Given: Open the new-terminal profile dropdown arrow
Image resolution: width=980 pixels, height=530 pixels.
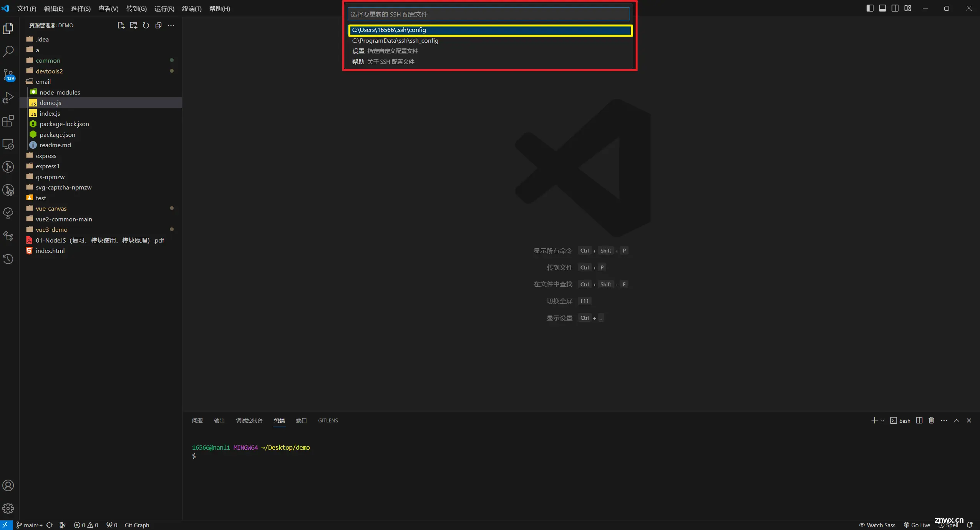Looking at the screenshot, I should 882,420.
